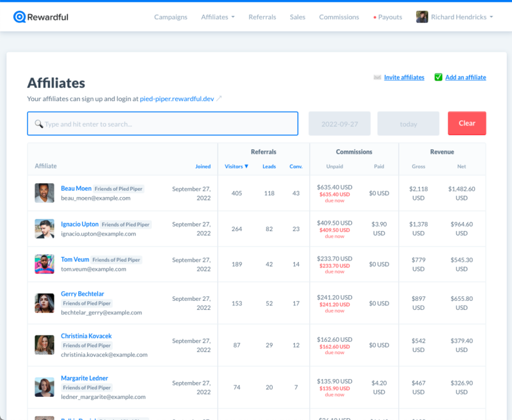Click the Rewardful brand name
Screen dimensions: 512x420
coord(47,17)
